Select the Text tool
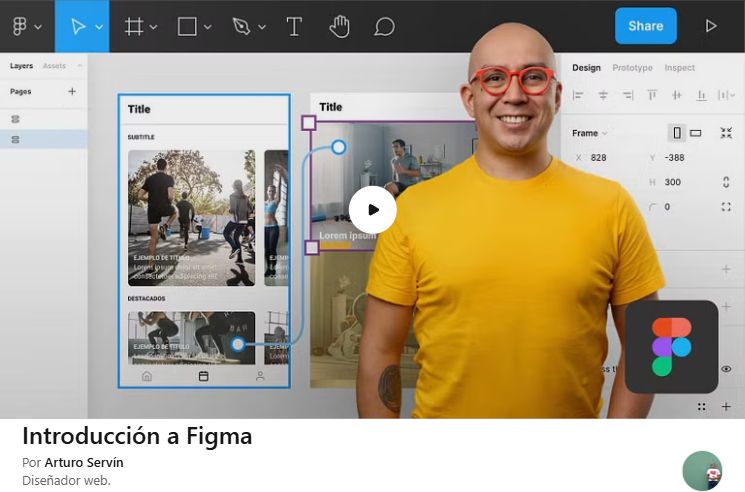Image resolution: width=745 pixels, height=492 pixels. point(294,27)
